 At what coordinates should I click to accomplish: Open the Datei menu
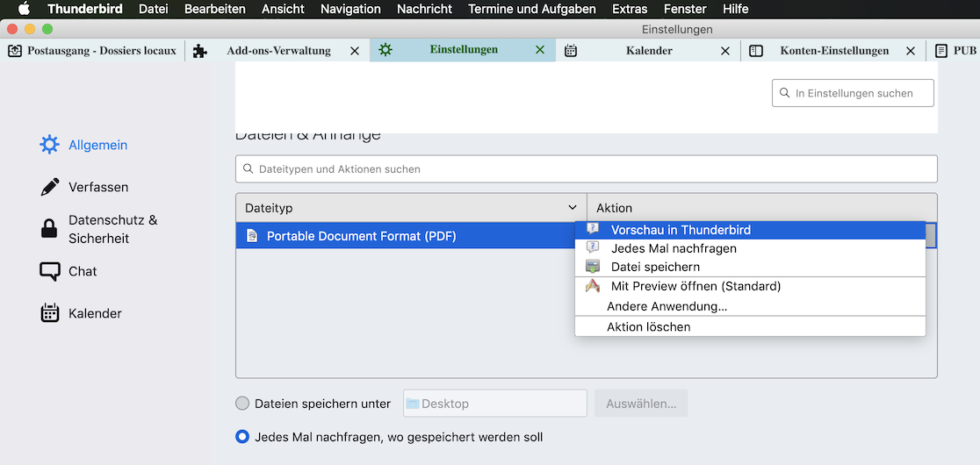[x=154, y=9]
